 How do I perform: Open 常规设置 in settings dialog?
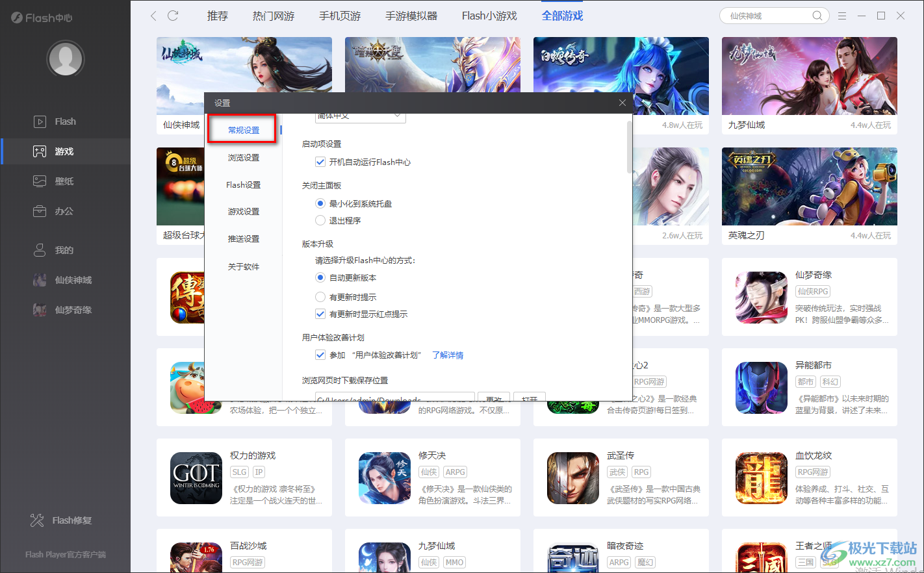coord(244,130)
